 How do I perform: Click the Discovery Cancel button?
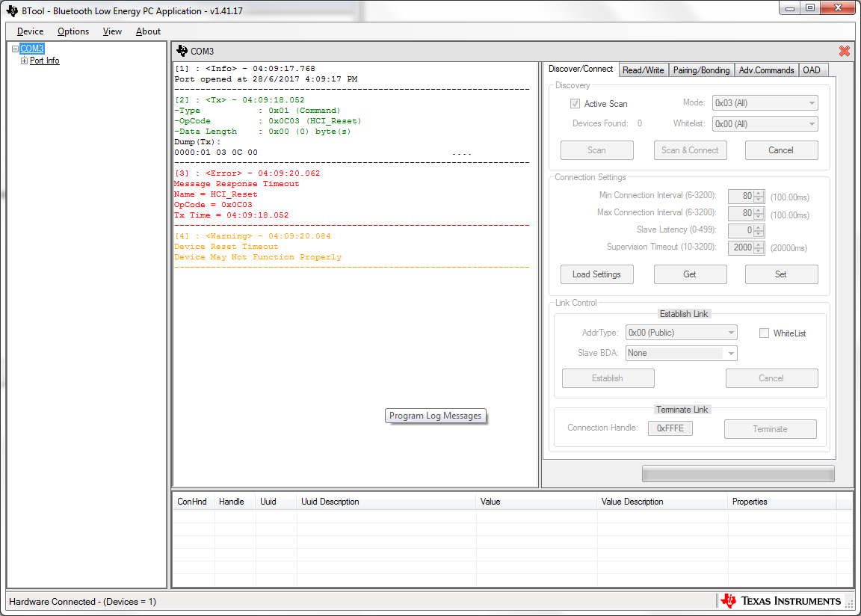pos(781,150)
